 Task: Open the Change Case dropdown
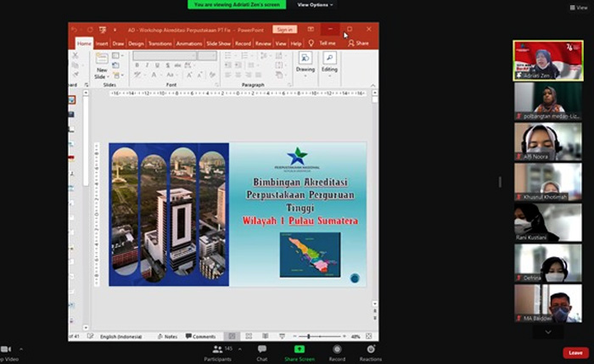171,75
